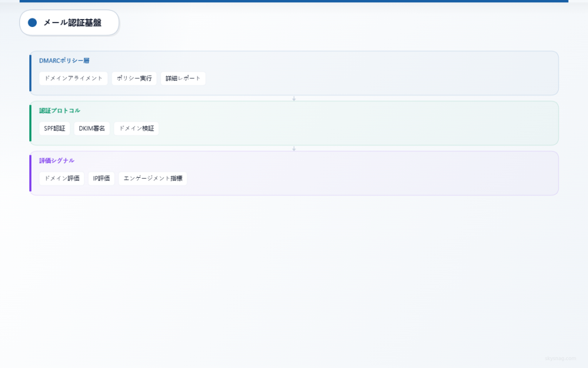
Task: Click the IP評価 chip
Action: pyautogui.click(x=102, y=178)
